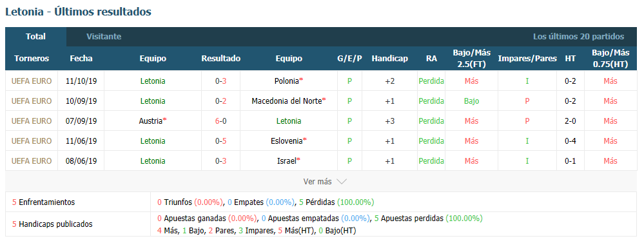
Task: Open the Austria team link
Action: coord(151,121)
